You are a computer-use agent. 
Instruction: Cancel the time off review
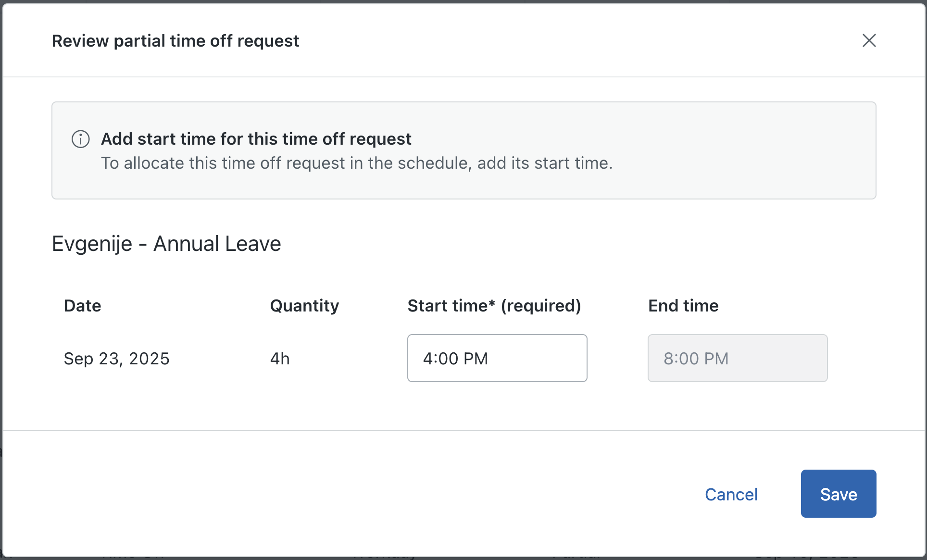point(731,494)
